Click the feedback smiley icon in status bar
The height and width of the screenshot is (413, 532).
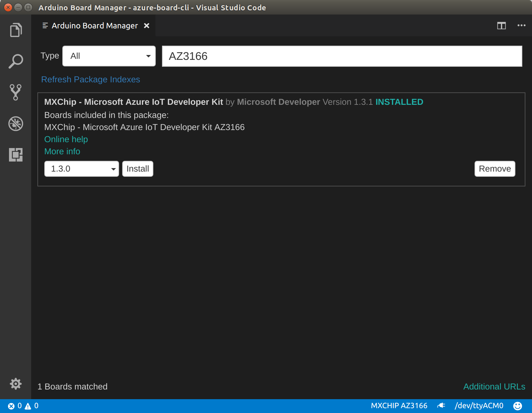tap(517, 406)
